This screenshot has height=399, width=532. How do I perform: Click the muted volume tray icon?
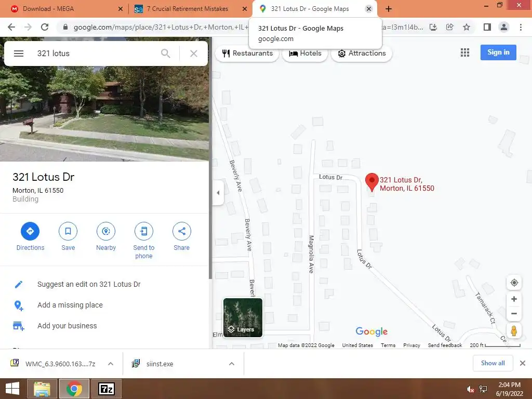470,389
